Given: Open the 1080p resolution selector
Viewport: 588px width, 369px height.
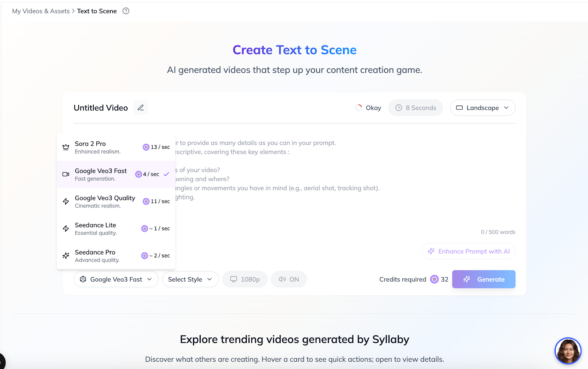Looking at the screenshot, I should [245, 279].
